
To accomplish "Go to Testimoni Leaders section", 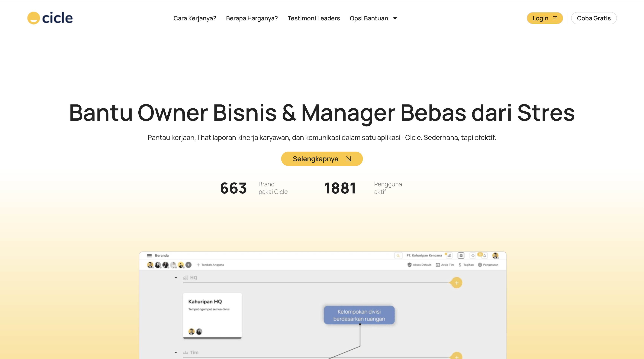I will (314, 18).
